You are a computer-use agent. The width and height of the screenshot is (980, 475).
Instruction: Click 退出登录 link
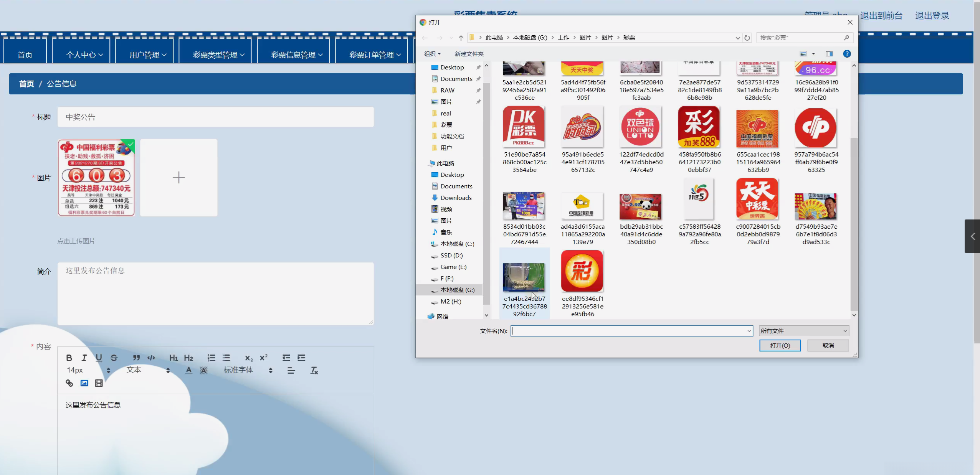click(x=932, y=16)
